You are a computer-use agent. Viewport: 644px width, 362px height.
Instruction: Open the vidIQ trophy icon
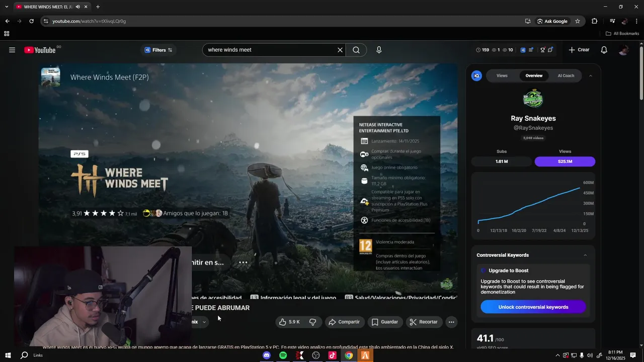[543, 50]
